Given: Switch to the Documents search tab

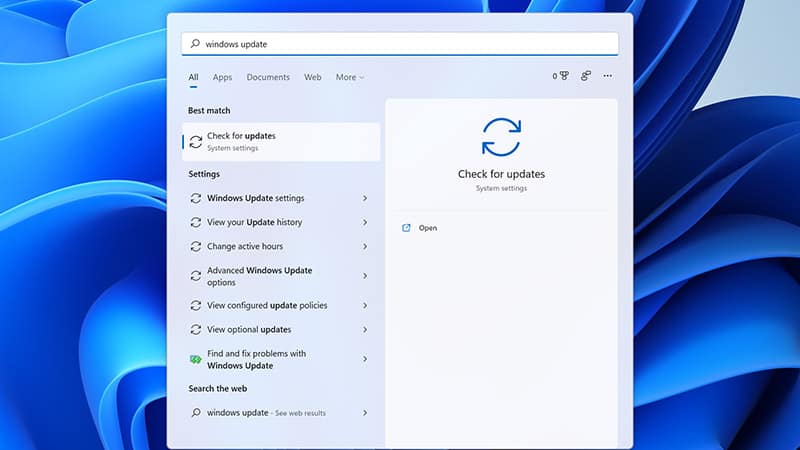Looking at the screenshot, I should [x=268, y=77].
